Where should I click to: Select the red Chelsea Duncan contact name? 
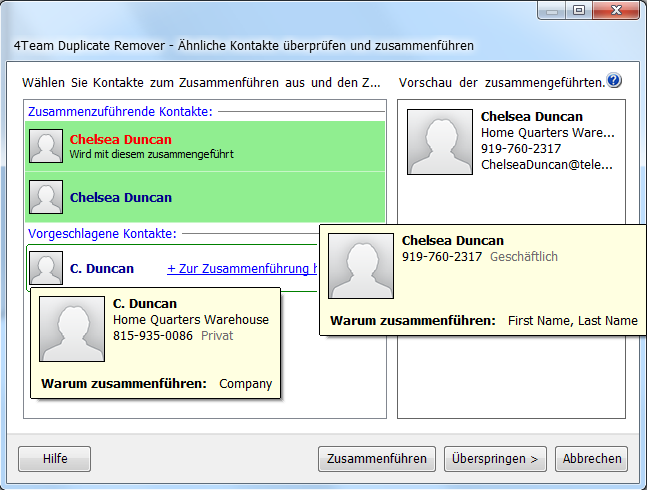click(x=120, y=140)
